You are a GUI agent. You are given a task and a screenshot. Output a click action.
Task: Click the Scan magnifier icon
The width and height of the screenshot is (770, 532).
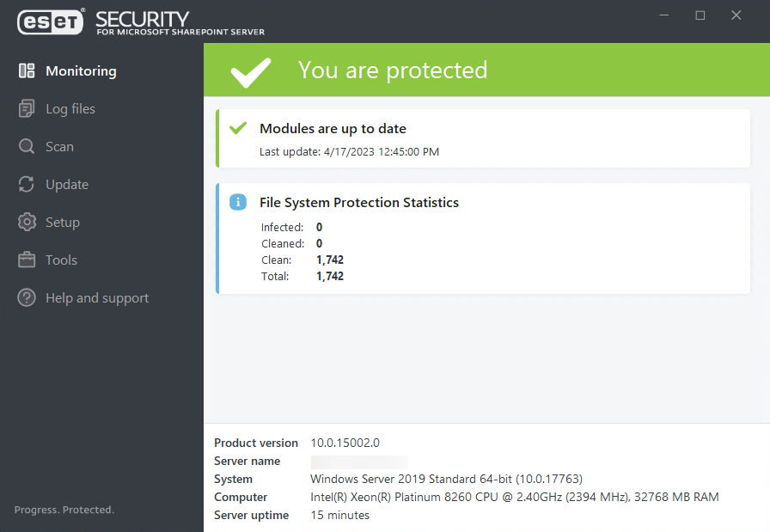[x=27, y=146]
